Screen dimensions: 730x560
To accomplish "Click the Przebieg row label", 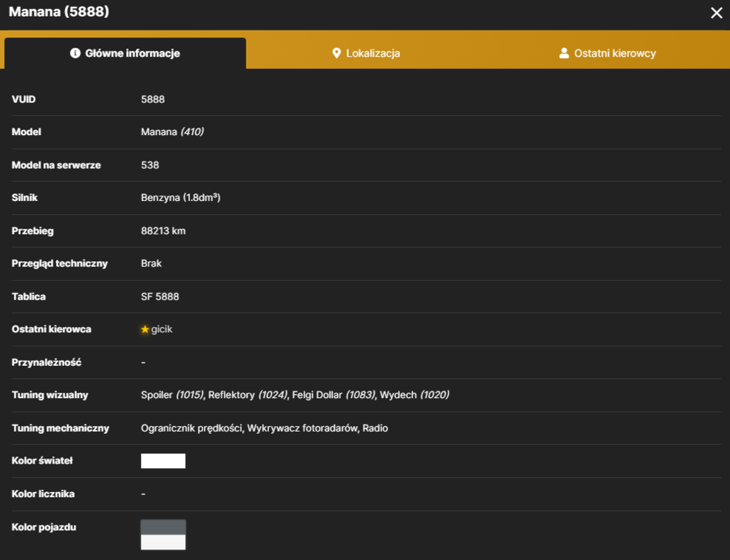I will [x=33, y=231].
